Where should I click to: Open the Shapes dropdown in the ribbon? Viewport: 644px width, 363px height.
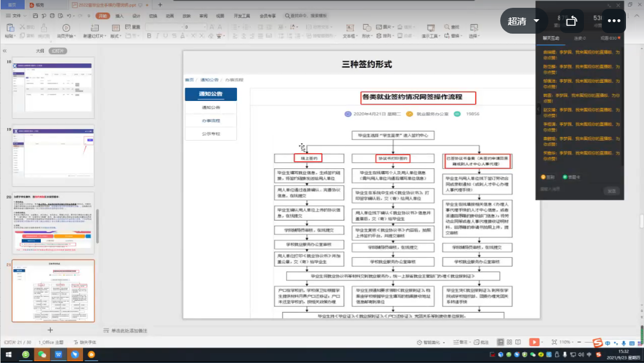(x=366, y=28)
